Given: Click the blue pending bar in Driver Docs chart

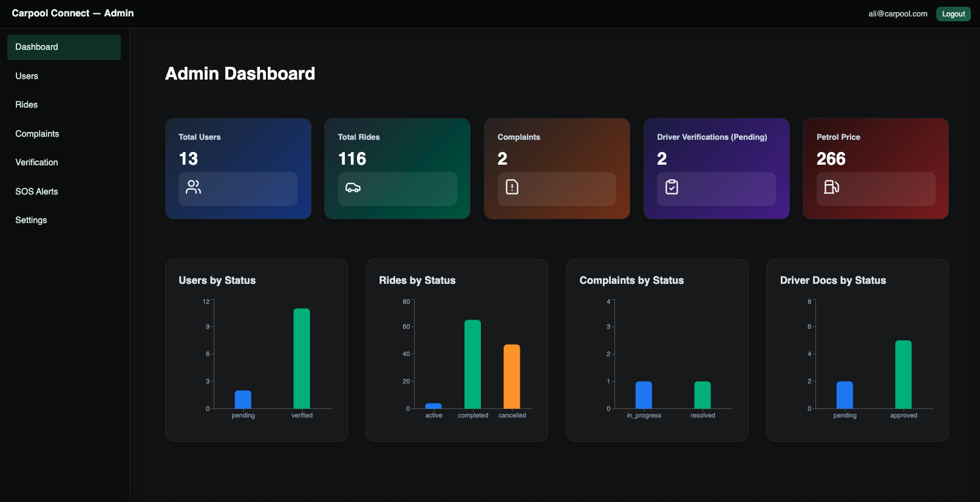Looking at the screenshot, I should (845, 395).
